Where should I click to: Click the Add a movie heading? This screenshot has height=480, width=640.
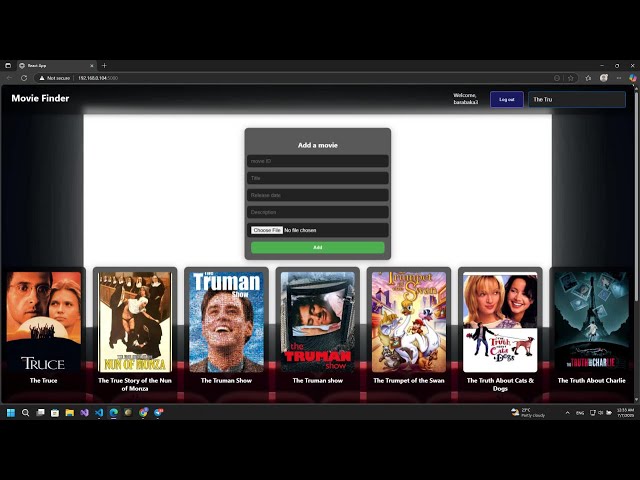coord(318,145)
